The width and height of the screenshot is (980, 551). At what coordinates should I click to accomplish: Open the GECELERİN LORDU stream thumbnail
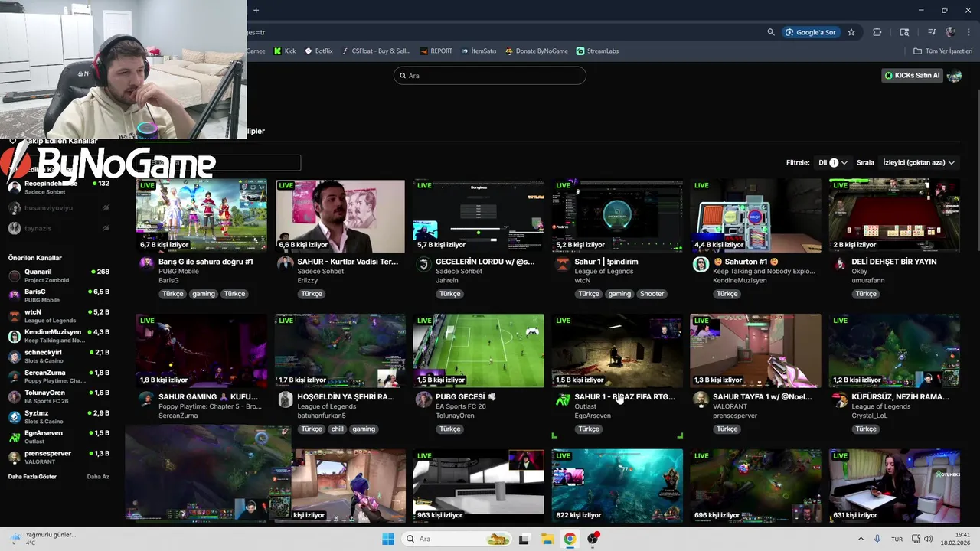pos(479,215)
